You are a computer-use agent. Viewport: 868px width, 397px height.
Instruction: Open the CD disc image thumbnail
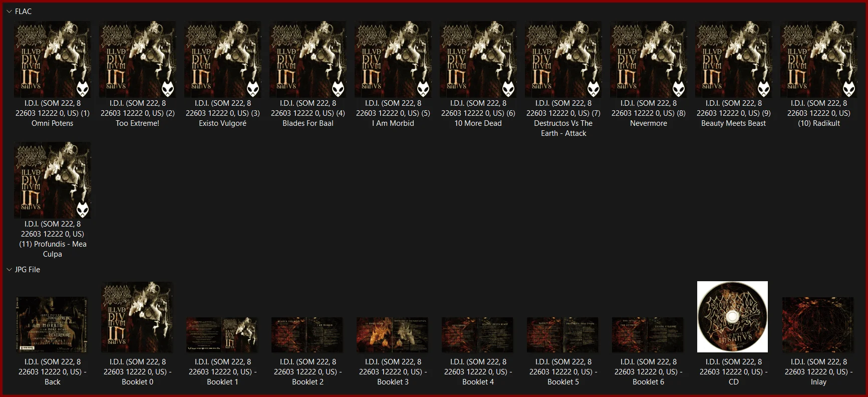pos(733,317)
